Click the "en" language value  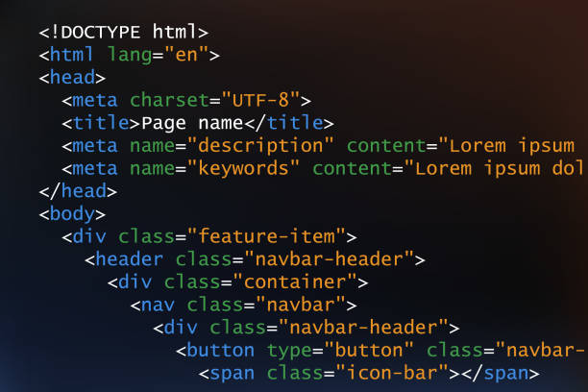186,55
